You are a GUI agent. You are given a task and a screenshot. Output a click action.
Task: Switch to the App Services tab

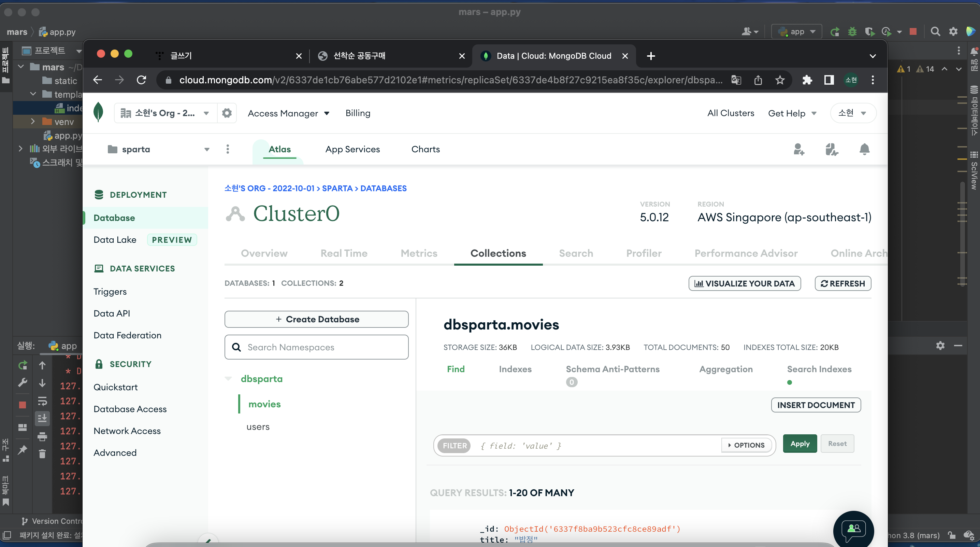point(352,149)
